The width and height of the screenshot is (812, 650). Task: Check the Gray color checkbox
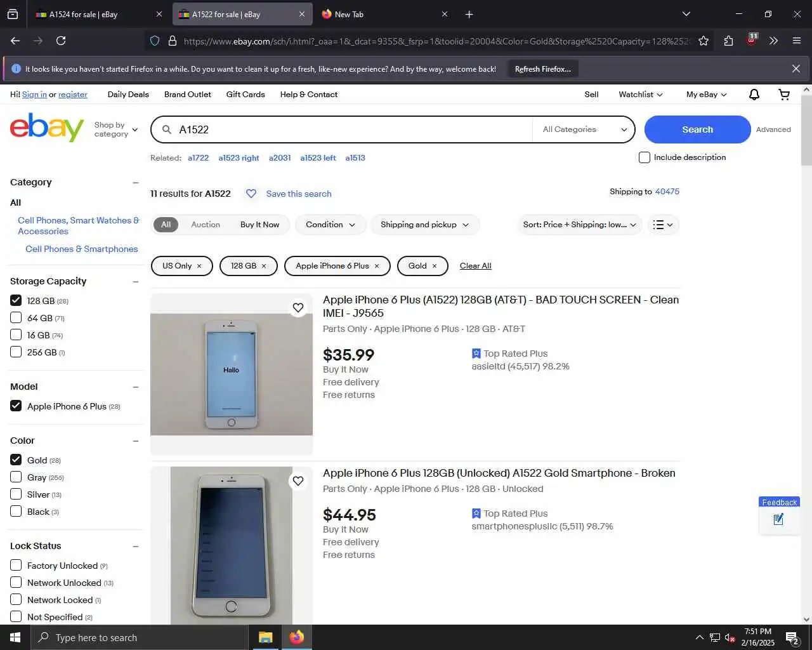point(16,477)
